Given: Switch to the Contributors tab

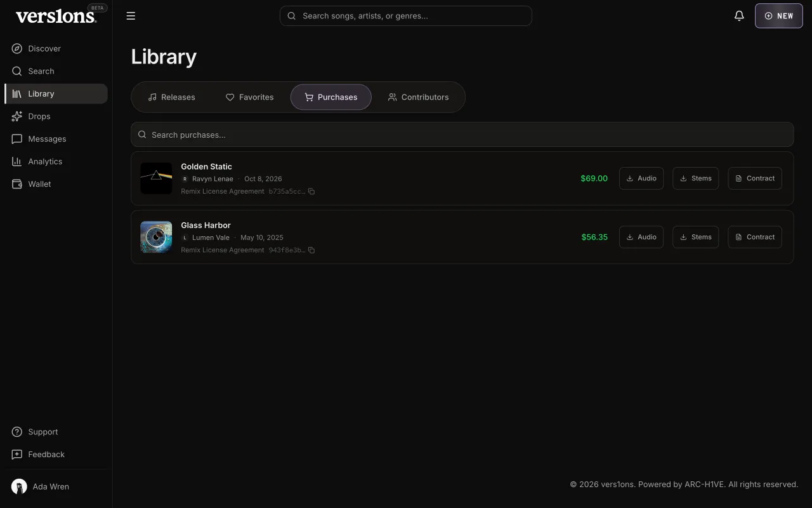Looking at the screenshot, I should coord(419,97).
